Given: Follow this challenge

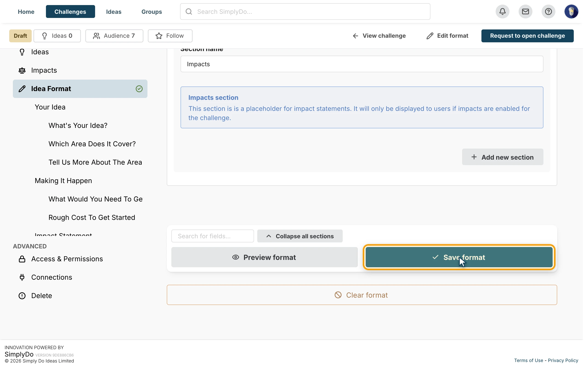Looking at the screenshot, I should tap(170, 36).
